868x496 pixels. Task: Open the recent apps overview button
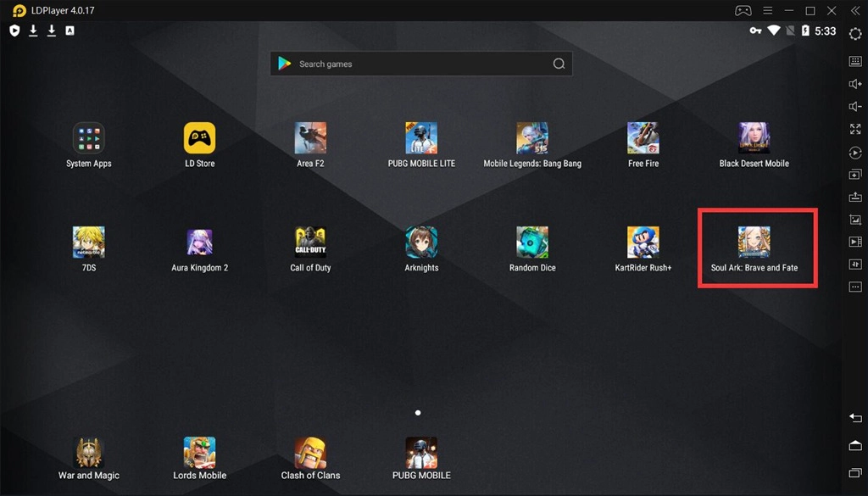pyautogui.click(x=855, y=472)
